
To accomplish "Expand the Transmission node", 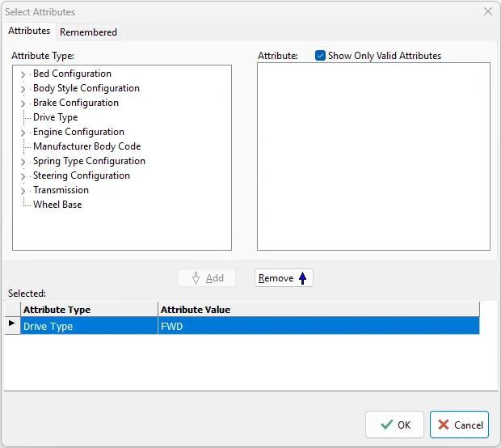I will (23, 191).
